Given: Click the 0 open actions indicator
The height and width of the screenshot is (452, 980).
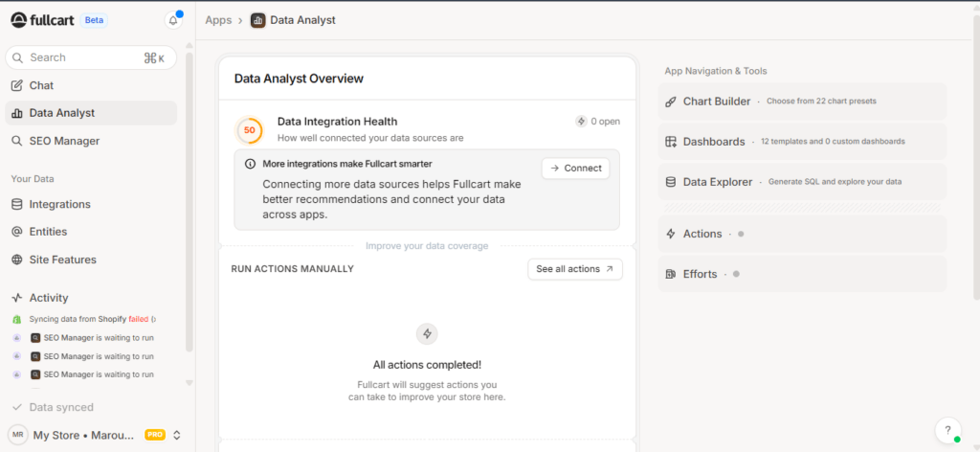Looking at the screenshot, I should pos(598,122).
